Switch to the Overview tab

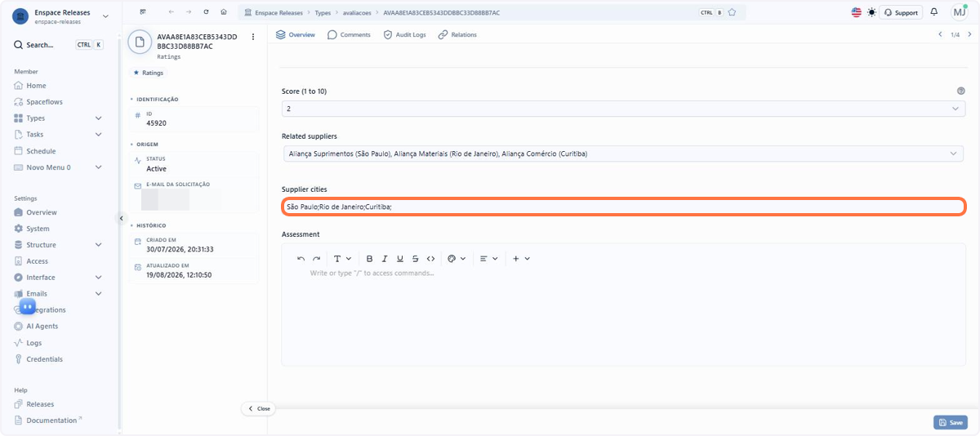click(296, 34)
